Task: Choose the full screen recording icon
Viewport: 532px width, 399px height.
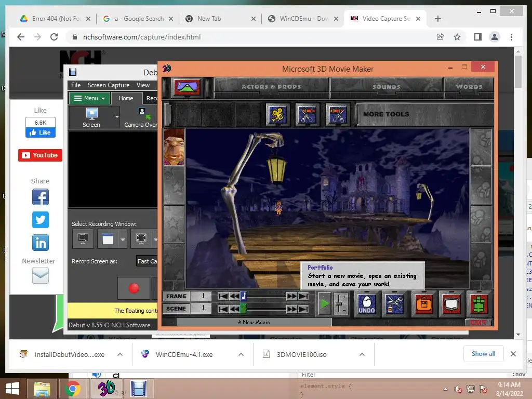Action: click(141, 239)
